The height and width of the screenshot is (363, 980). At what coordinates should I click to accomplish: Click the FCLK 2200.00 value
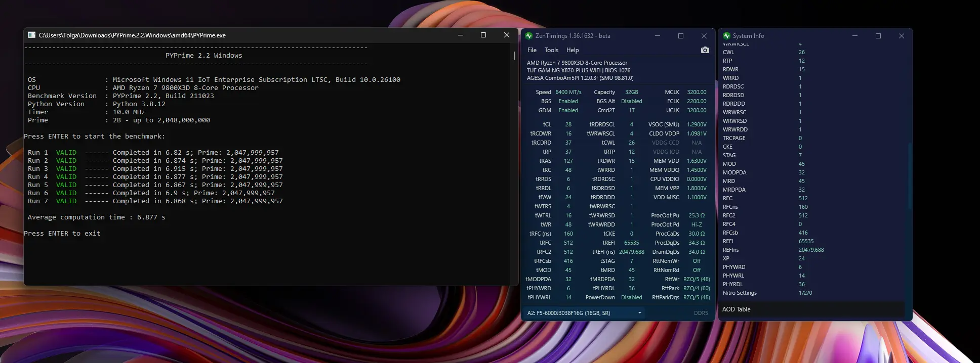point(697,101)
